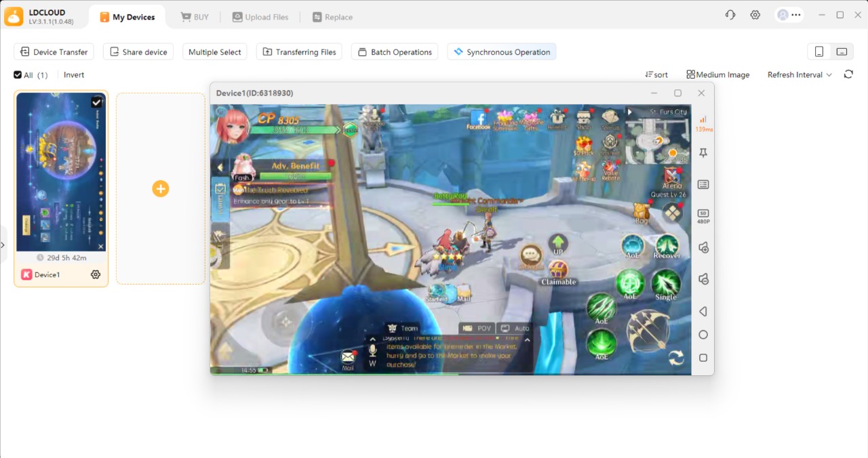The image size is (868, 458).
Task: Click the Device1 thumbnail preview
Action: (x=61, y=172)
